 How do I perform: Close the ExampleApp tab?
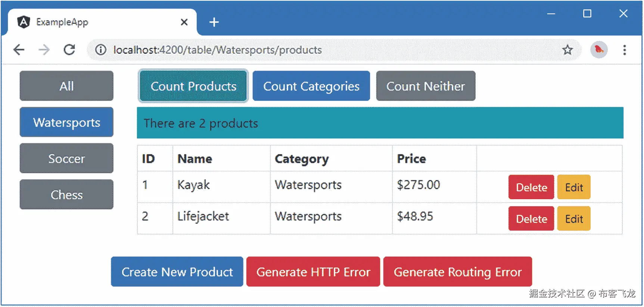coord(184,22)
